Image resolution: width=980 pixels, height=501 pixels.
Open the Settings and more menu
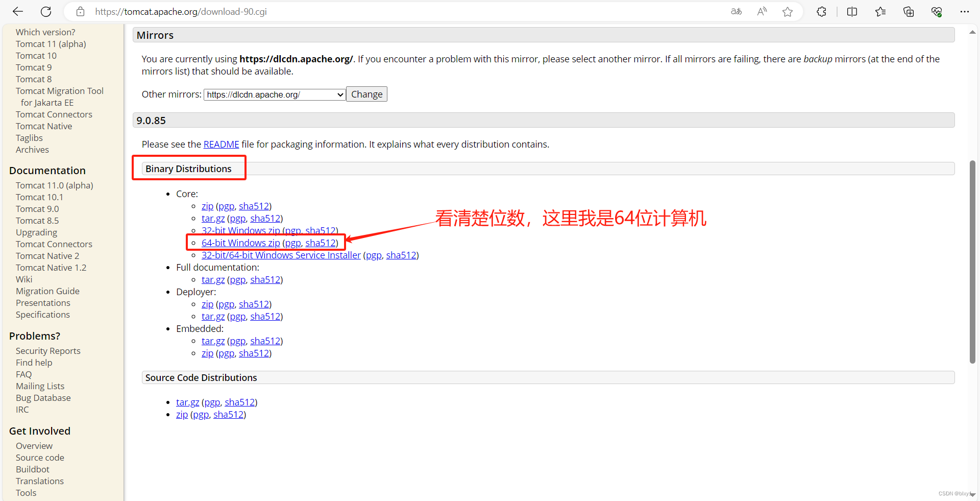pyautogui.click(x=965, y=11)
